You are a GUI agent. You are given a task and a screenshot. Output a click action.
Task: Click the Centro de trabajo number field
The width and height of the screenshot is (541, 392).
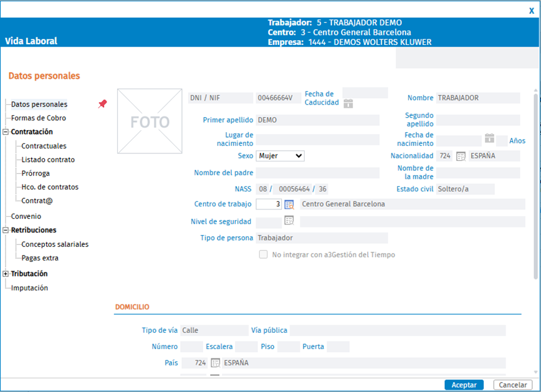click(269, 204)
